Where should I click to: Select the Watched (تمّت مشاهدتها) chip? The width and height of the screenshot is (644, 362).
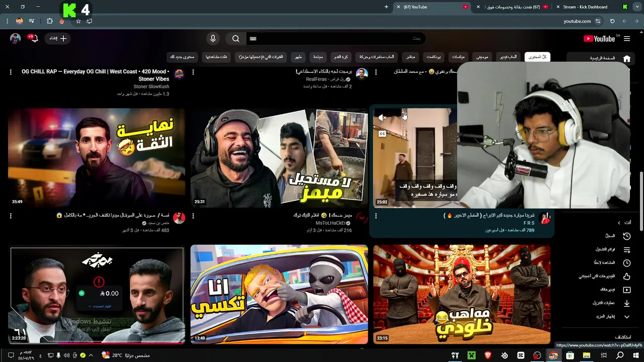(216, 57)
